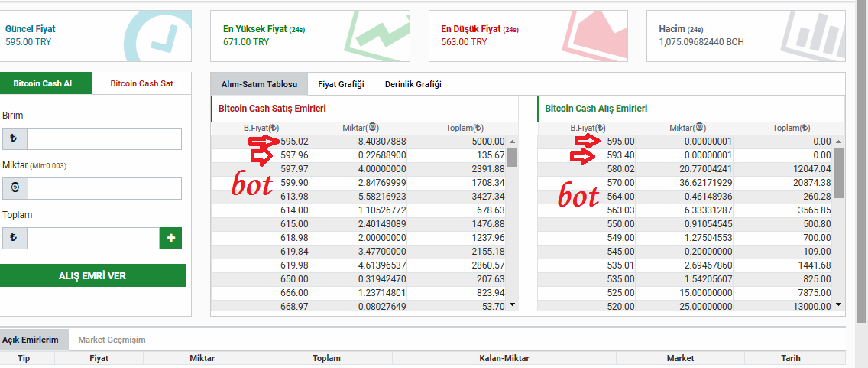Click up arrow of buy orders scrollbar
Image resolution: width=868 pixels, height=368 pixels.
coord(838,142)
